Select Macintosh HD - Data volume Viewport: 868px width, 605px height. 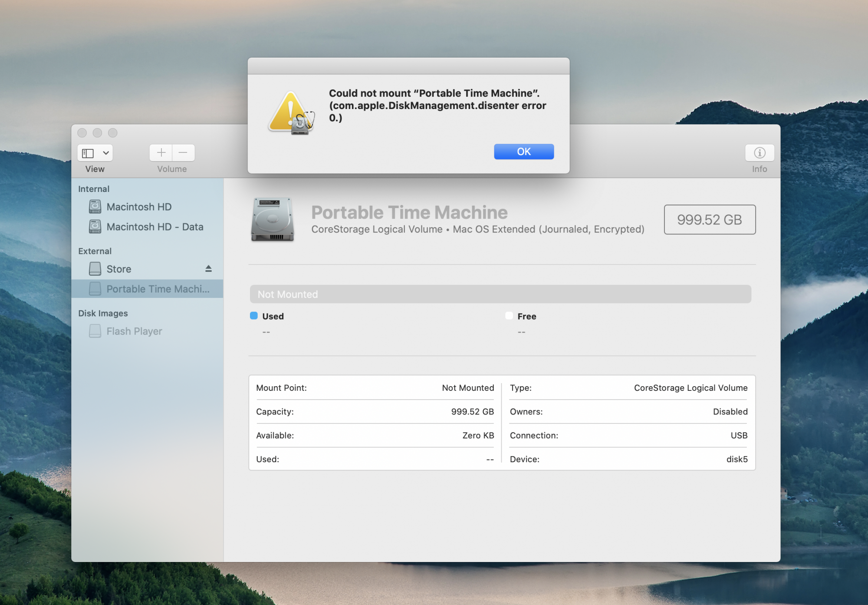tap(155, 227)
